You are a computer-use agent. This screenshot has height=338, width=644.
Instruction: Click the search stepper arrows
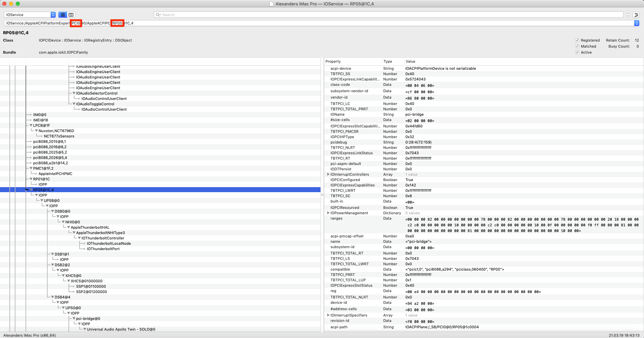(x=628, y=15)
